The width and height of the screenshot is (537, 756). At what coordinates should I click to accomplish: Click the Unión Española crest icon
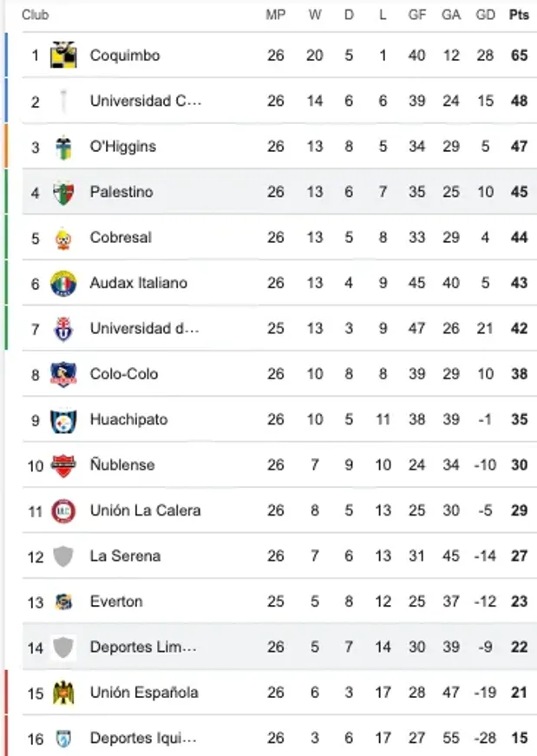pyautogui.click(x=63, y=693)
